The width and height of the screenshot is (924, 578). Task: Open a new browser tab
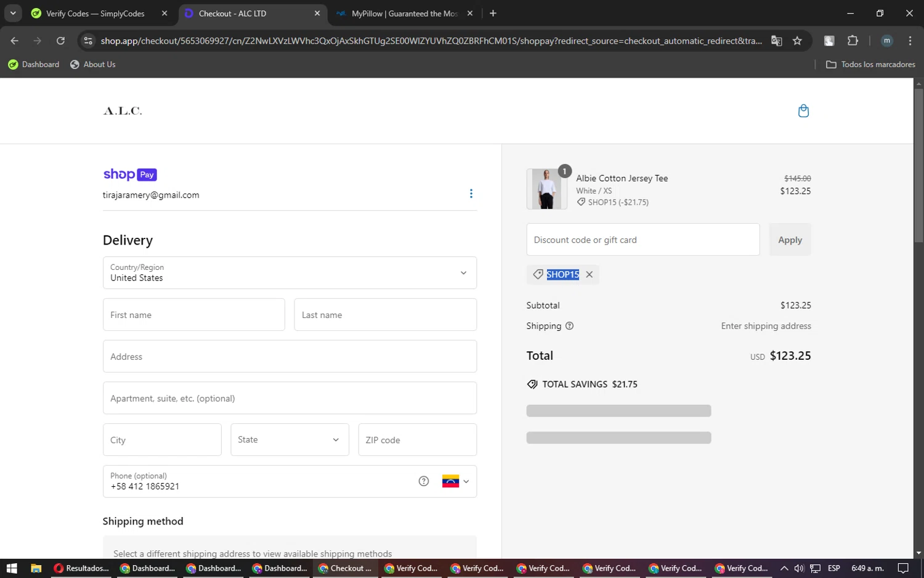pos(493,14)
